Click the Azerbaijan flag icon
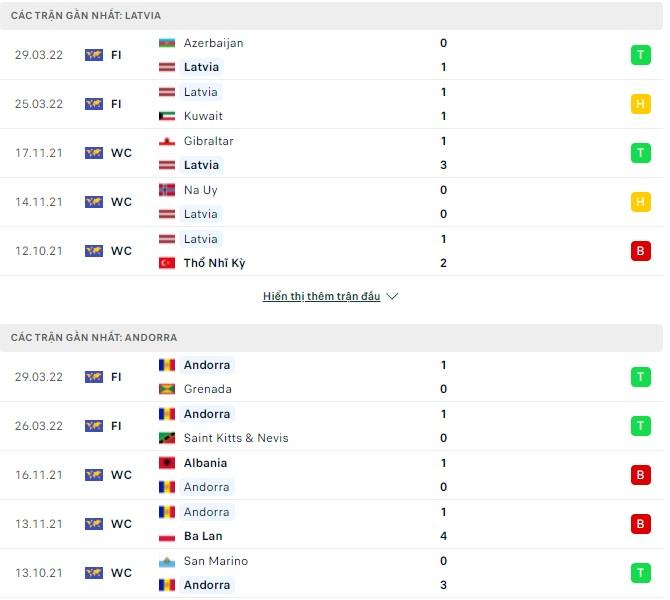 [167, 43]
